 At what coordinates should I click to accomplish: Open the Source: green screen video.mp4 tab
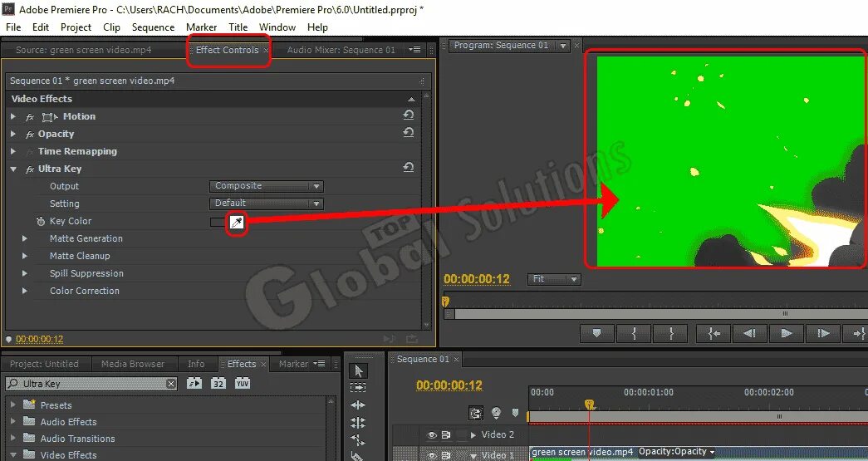(x=84, y=50)
